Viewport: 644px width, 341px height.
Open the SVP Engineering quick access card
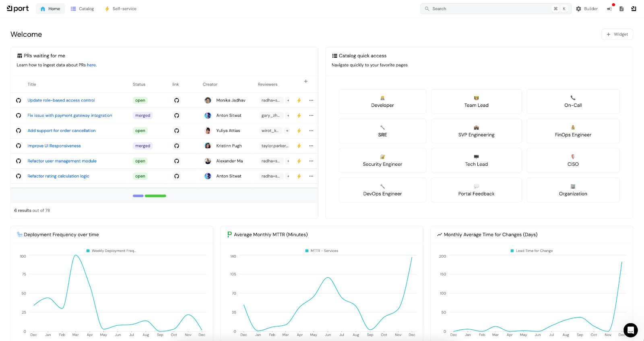[476, 131]
